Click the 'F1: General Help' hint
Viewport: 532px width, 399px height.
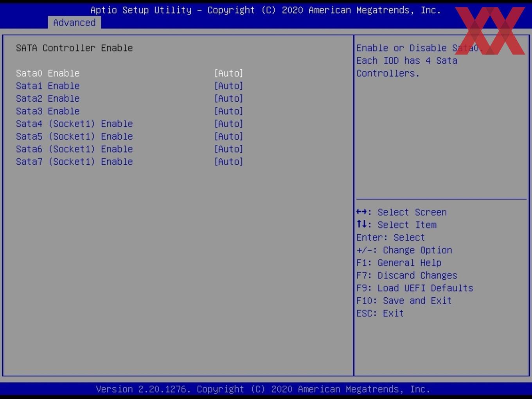click(399, 262)
